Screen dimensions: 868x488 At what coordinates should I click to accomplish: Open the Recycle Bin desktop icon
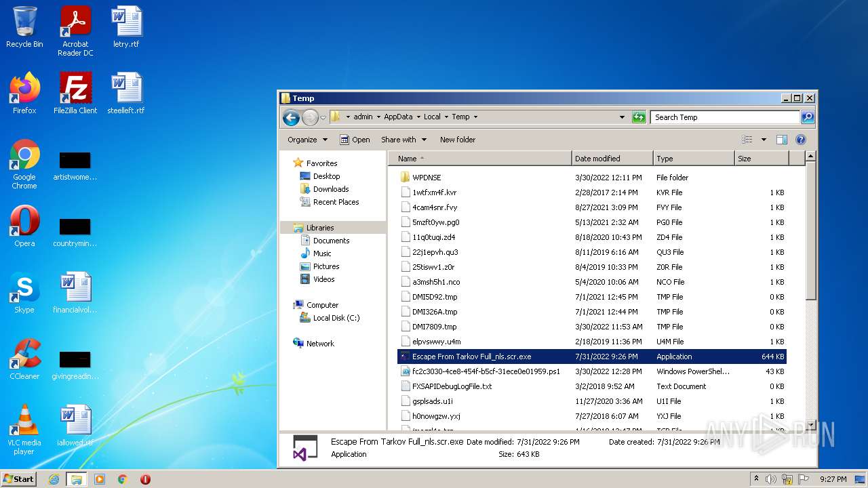point(24,27)
